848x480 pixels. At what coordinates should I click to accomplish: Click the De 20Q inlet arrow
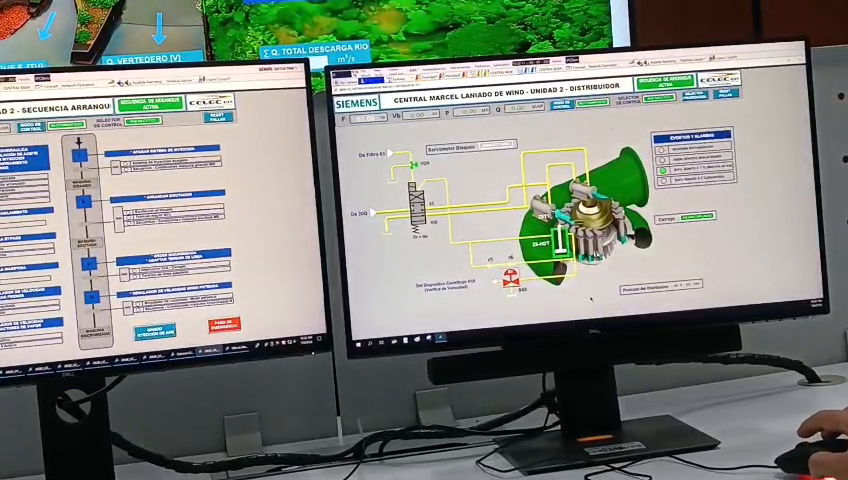point(373,213)
